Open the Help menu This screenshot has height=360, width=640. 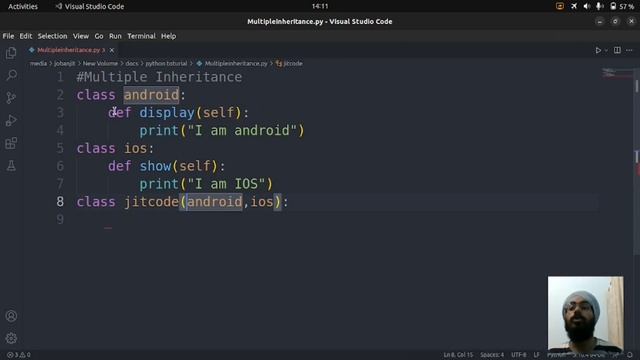point(168,36)
